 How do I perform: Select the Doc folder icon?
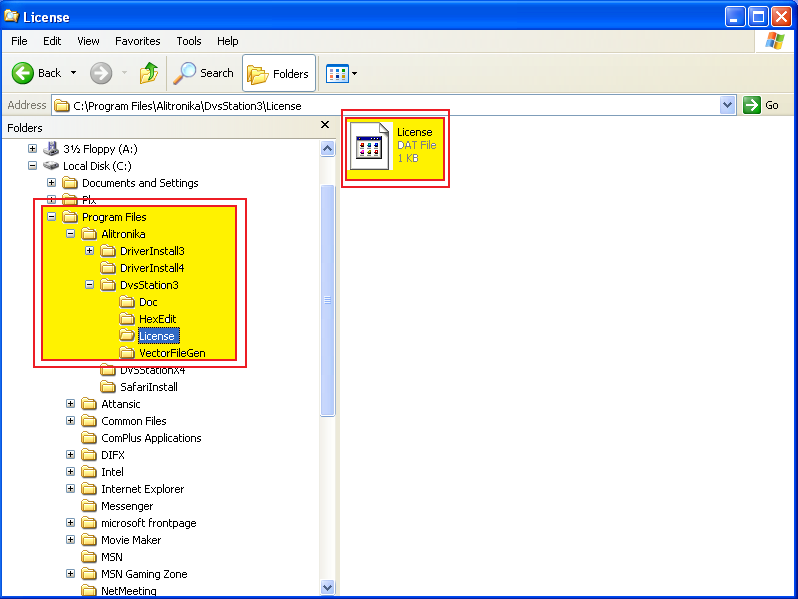coord(127,302)
